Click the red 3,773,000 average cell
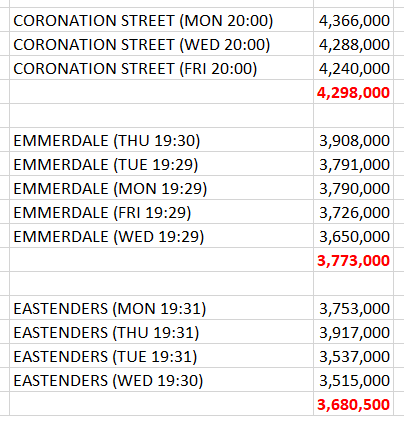Screen dimensions: 404x424 point(353,260)
